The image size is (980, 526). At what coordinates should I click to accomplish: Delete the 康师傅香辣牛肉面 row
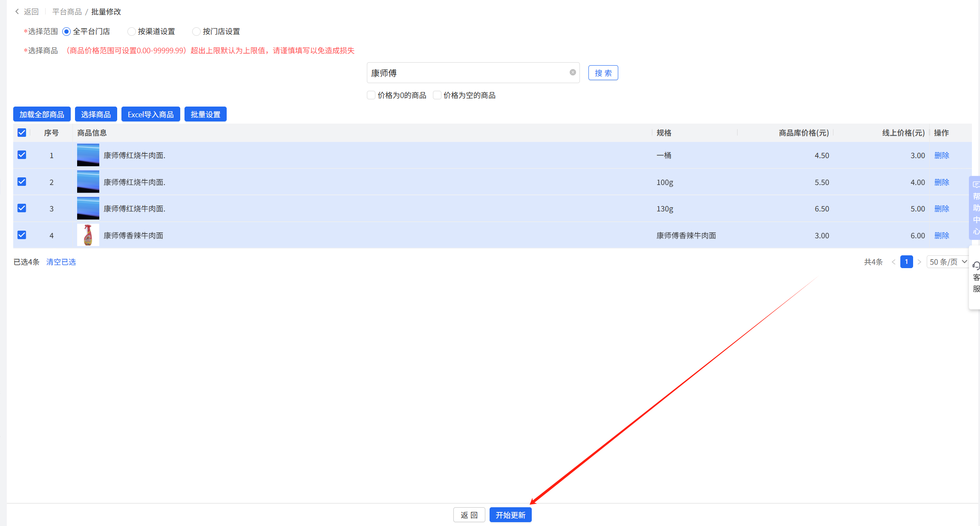(942, 235)
